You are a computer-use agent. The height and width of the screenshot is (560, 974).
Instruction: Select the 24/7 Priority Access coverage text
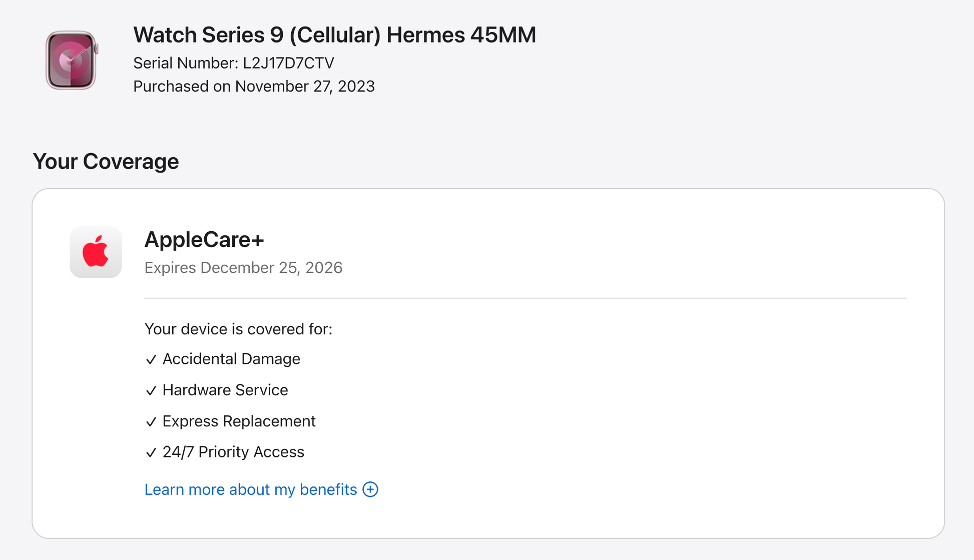pyautogui.click(x=233, y=452)
